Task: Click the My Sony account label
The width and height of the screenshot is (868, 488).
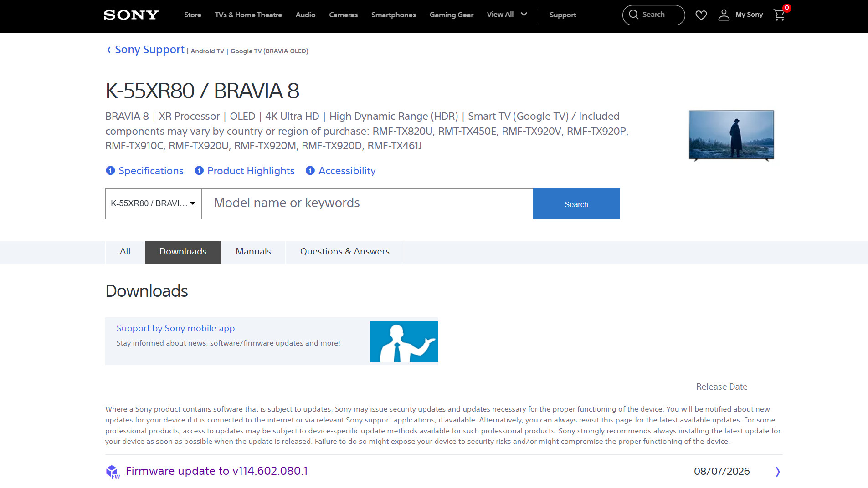Action: pos(749,15)
